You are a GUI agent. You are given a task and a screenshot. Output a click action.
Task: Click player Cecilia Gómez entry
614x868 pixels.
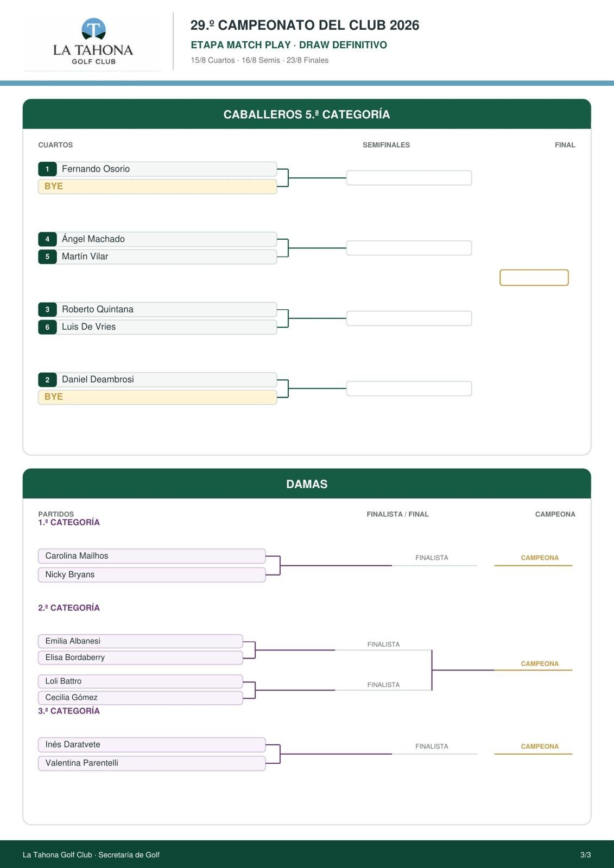(140, 698)
